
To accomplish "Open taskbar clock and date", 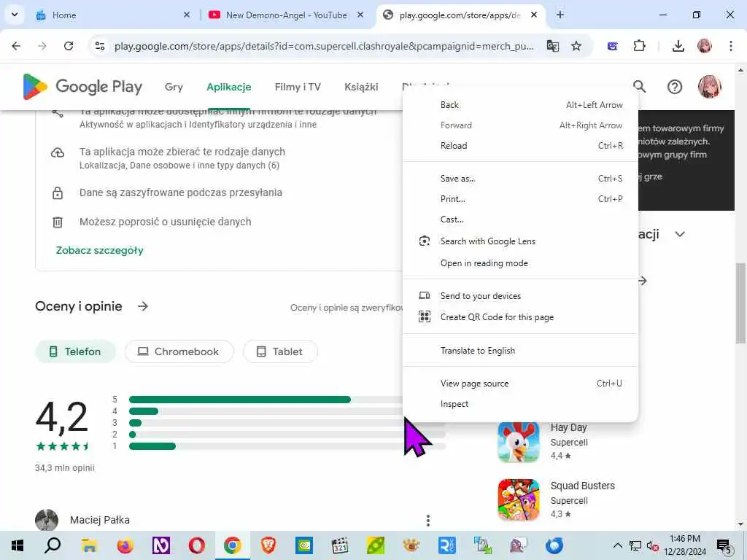I will pos(685,545).
